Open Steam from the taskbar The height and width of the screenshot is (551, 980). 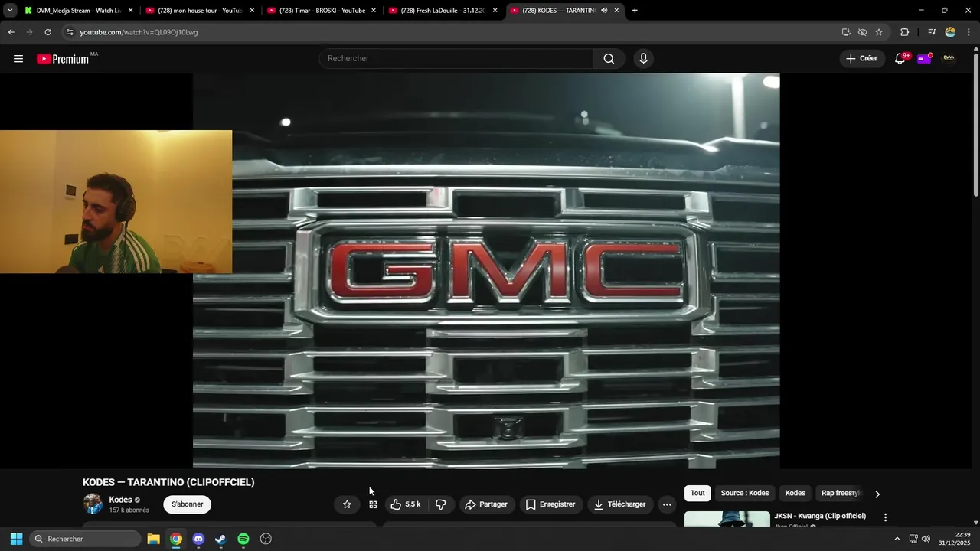(220, 539)
